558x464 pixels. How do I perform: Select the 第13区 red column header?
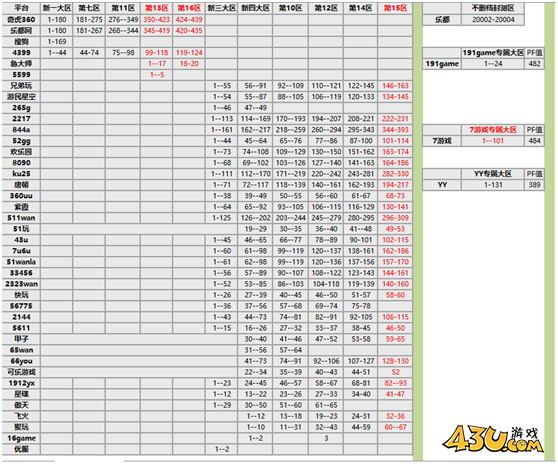(157, 8)
